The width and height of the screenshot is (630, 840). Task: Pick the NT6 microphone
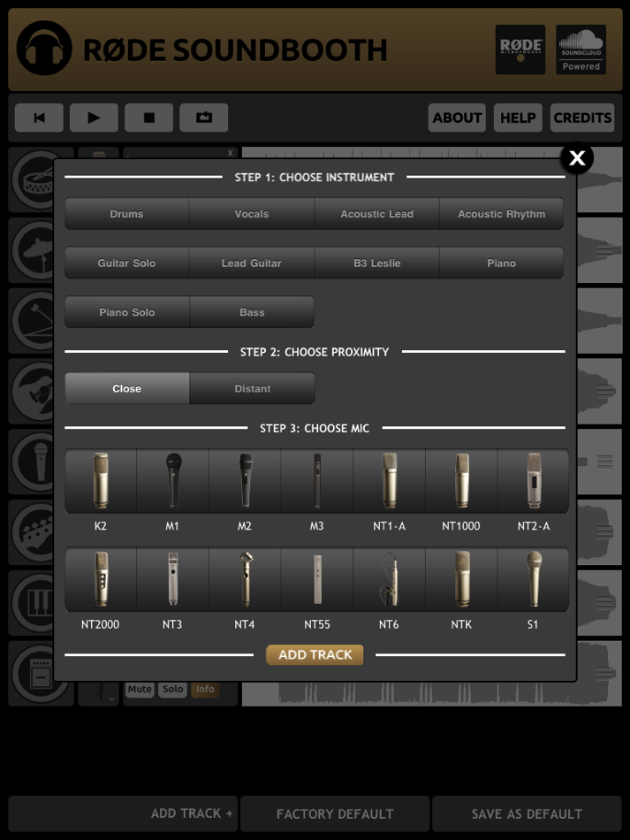(x=390, y=579)
